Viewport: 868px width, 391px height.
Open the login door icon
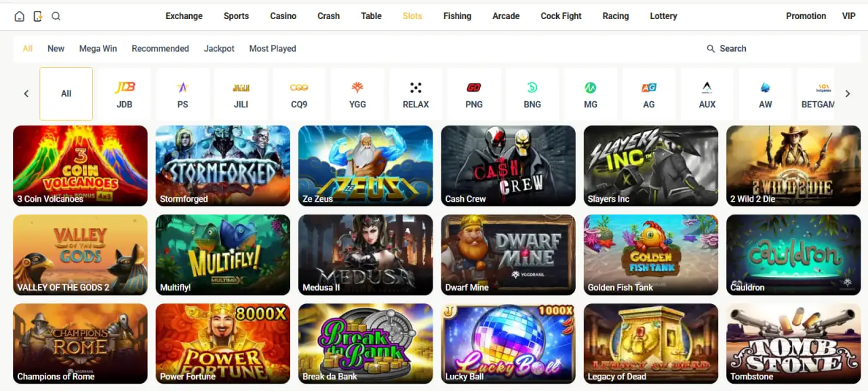click(x=37, y=16)
